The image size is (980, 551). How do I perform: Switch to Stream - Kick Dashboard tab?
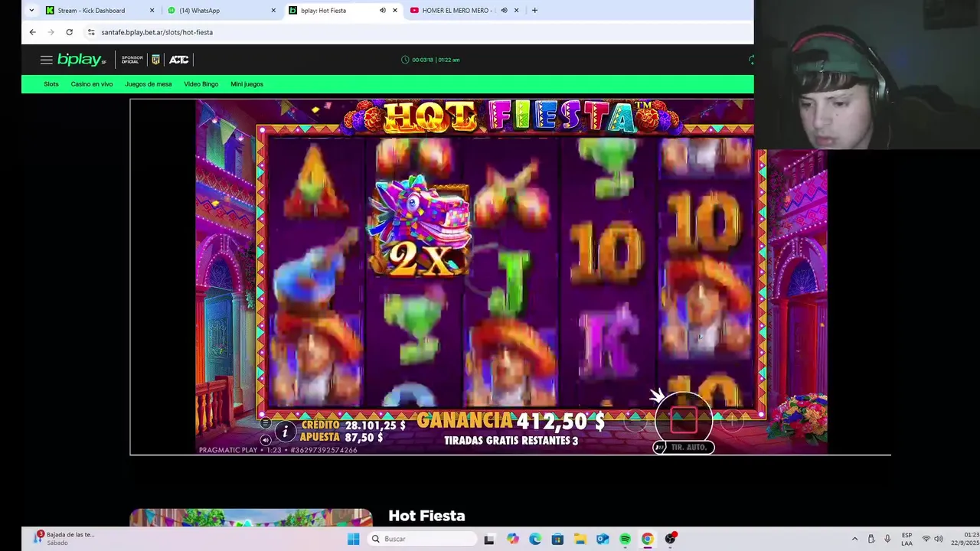[x=98, y=11]
